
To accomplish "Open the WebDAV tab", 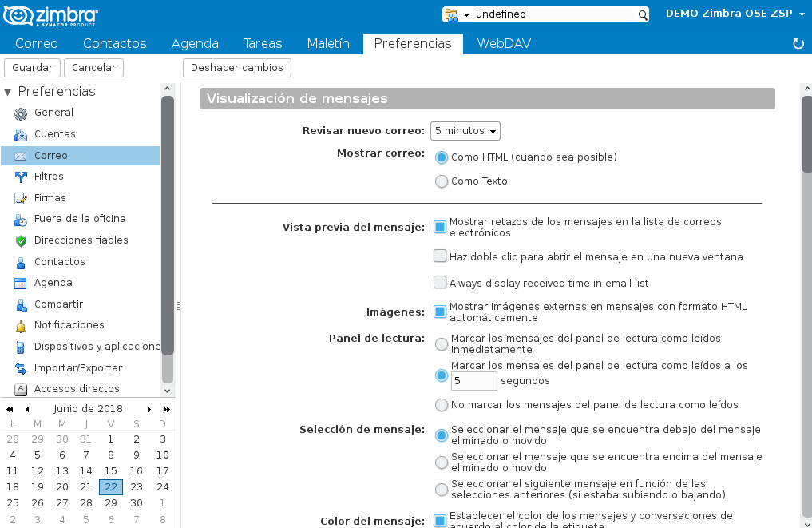I will 504,43.
